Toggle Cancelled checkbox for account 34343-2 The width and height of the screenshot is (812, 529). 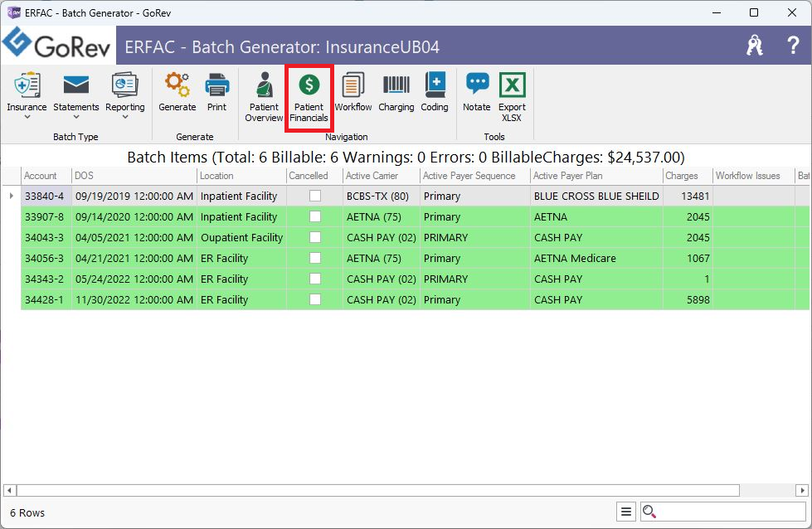[x=315, y=279]
